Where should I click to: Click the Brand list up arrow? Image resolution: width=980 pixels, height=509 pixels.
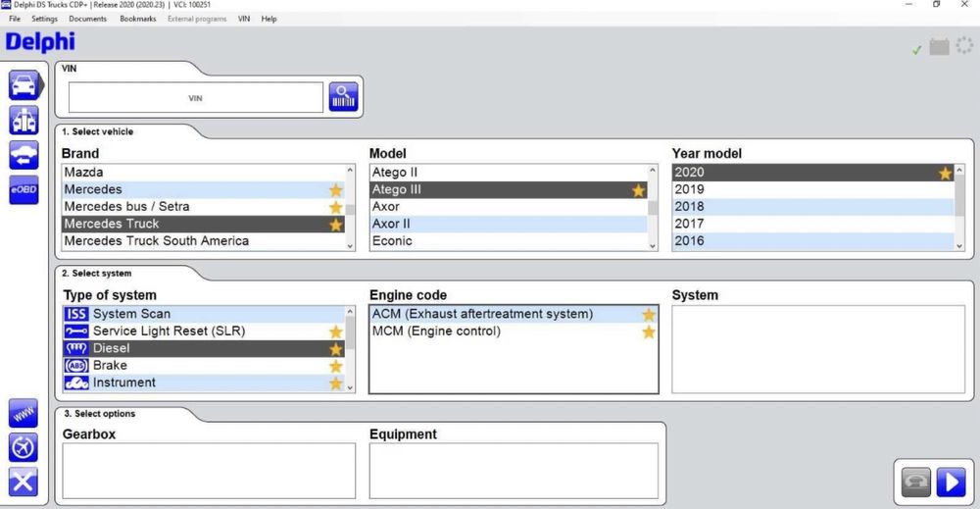pos(350,170)
